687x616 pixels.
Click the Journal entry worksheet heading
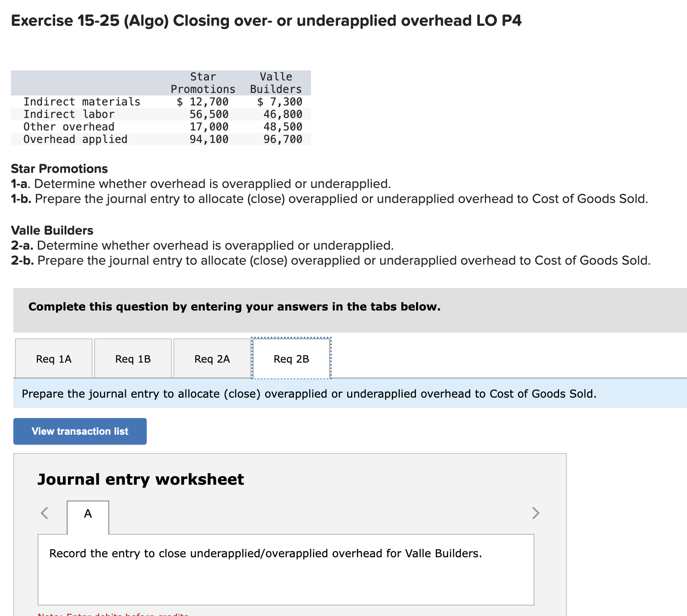[x=140, y=479]
